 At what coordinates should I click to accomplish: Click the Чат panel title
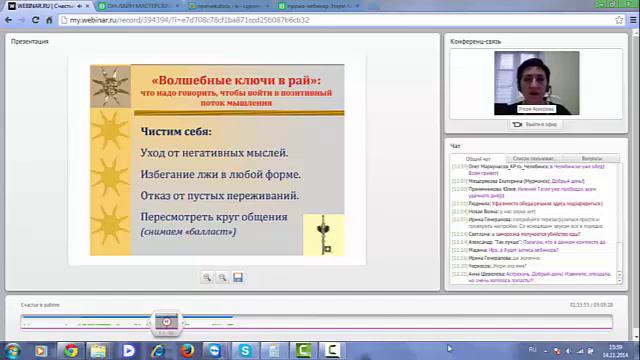coord(455,146)
